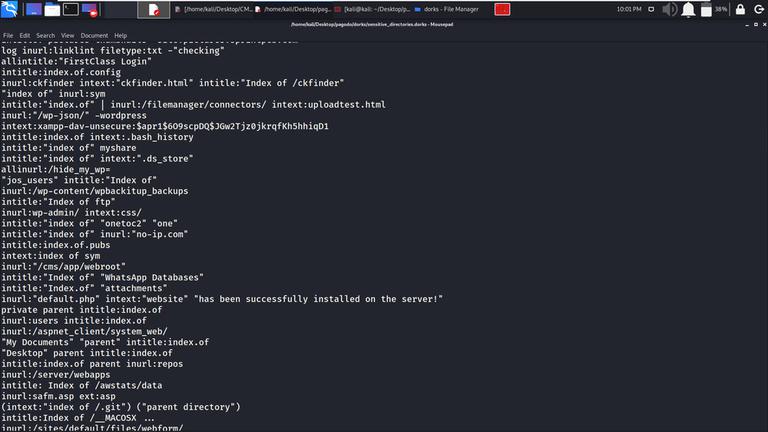Click the line intitle:index.of.pubs
Image resolution: width=768 pixels, height=432 pixels.
click(x=55, y=245)
